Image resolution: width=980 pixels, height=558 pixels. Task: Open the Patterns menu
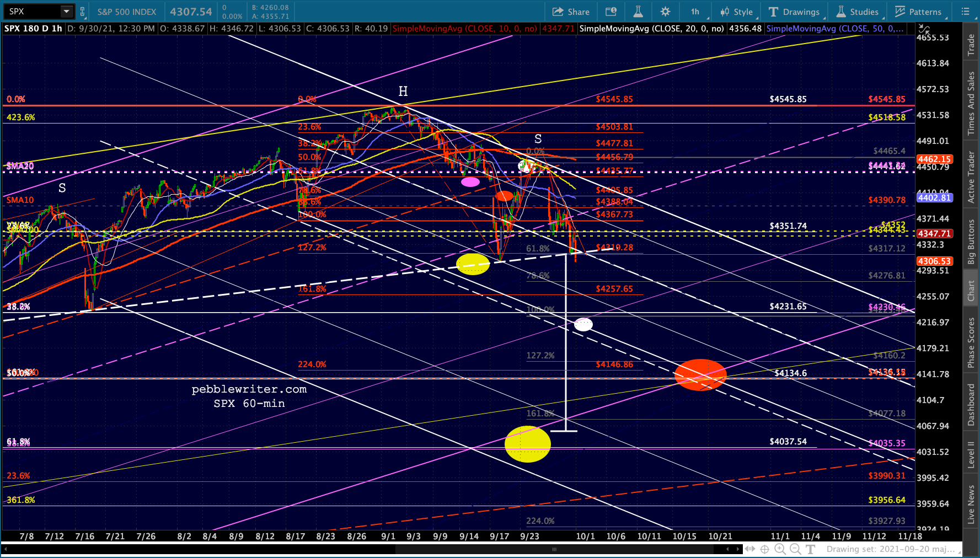[x=918, y=12]
